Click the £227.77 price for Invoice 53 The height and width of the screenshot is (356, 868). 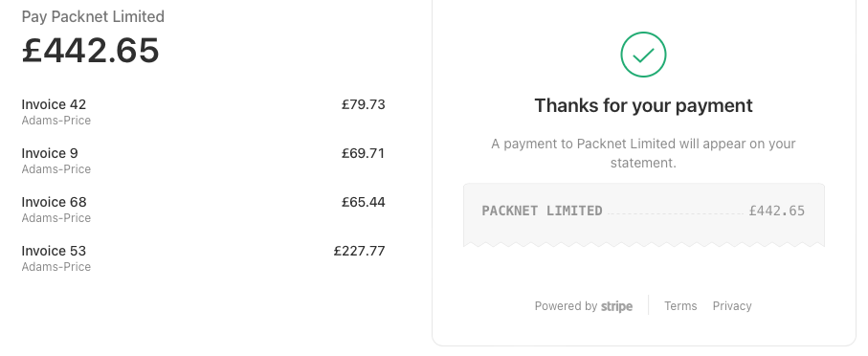(x=359, y=251)
